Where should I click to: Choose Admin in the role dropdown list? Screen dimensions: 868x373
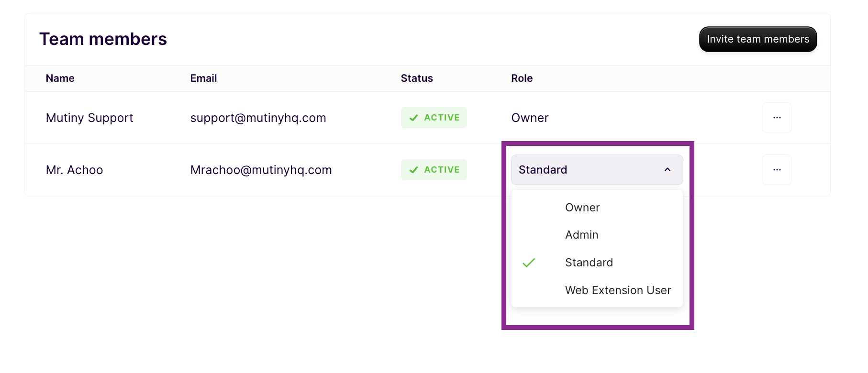click(581, 235)
